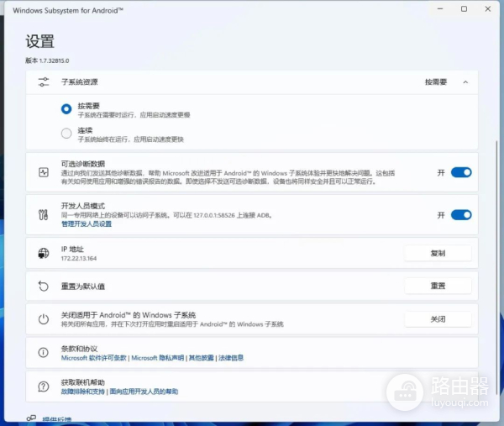
Task: Click the 子系统资源 header row
Action: point(252,82)
